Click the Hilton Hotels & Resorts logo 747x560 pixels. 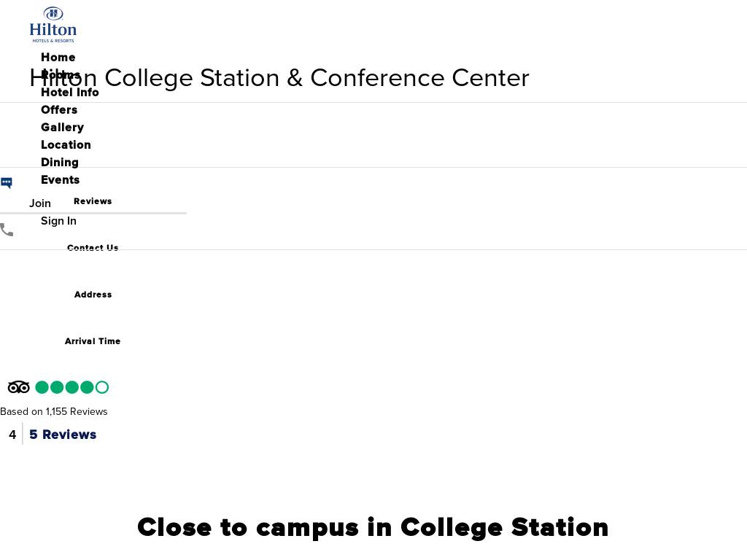[x=53, y=25]
